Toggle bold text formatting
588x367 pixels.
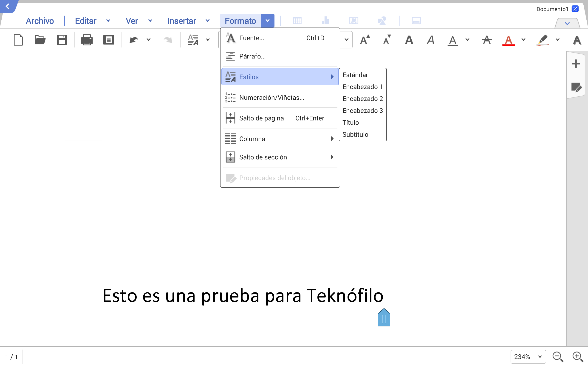[x=409, y=40]
